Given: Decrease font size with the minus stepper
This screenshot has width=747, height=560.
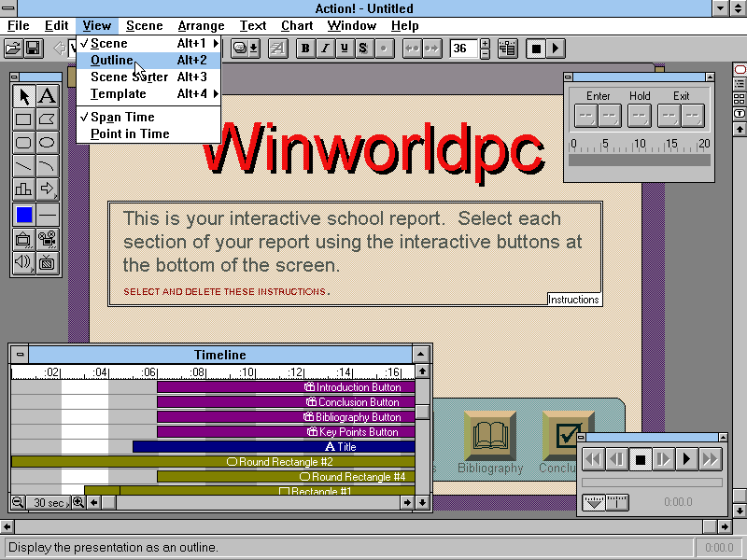Looking at the screenshot, I should click(x=485, y=53).
